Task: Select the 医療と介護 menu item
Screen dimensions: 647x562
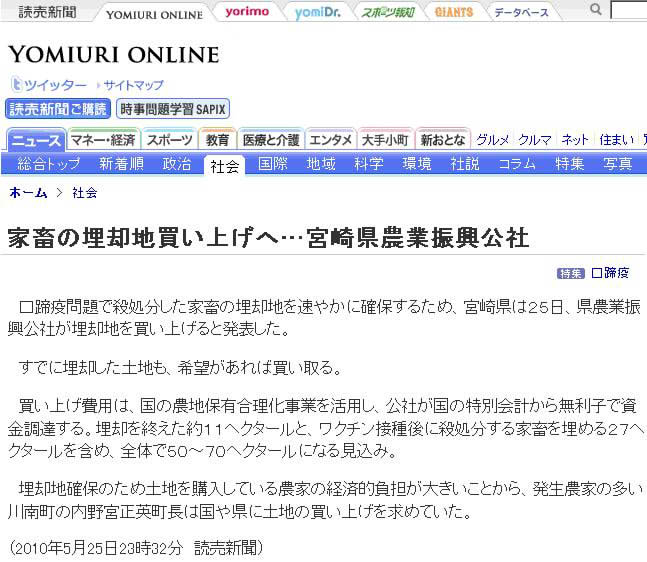Action: 270,140
